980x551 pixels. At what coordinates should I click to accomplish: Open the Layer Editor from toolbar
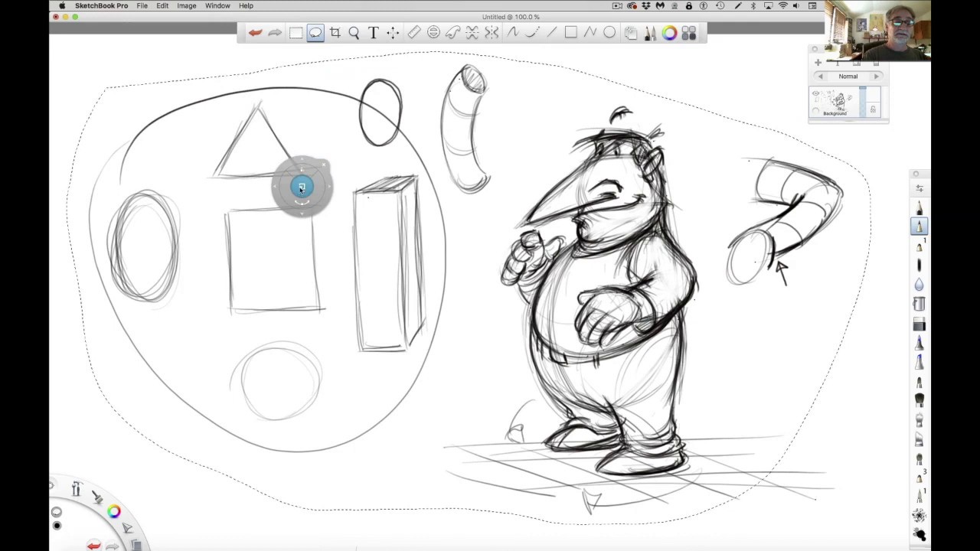coord(630,33)
